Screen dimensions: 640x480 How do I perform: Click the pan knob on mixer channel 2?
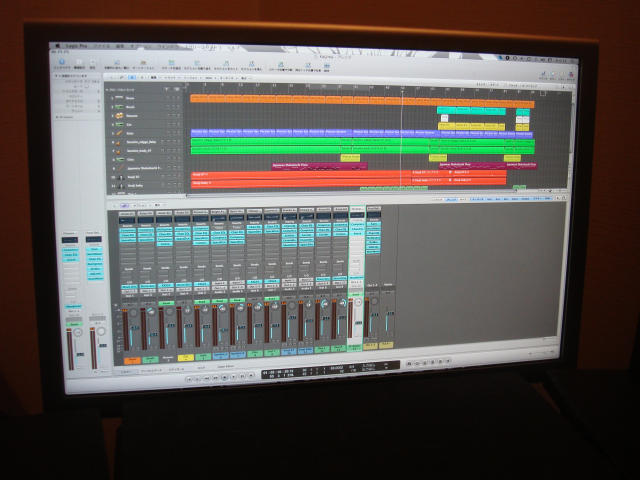[x=151, y=311]
